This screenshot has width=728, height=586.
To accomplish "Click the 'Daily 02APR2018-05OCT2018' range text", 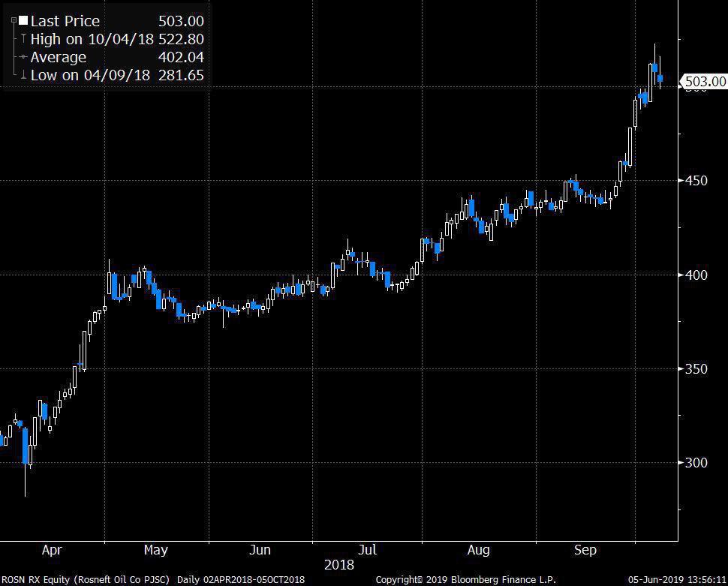I will (x=241, y=579).
